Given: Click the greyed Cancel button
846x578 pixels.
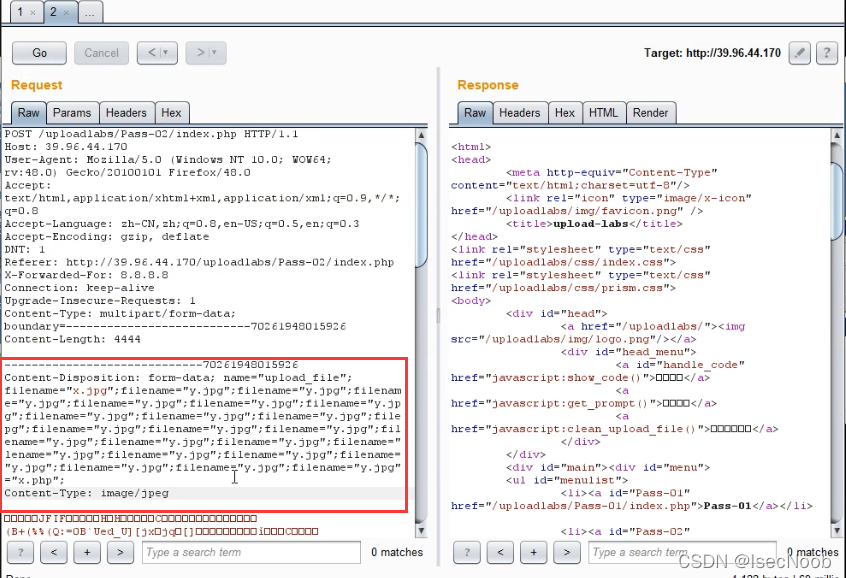Looking at the screenshot, I should pyautogui.click(x=101, y=53).
